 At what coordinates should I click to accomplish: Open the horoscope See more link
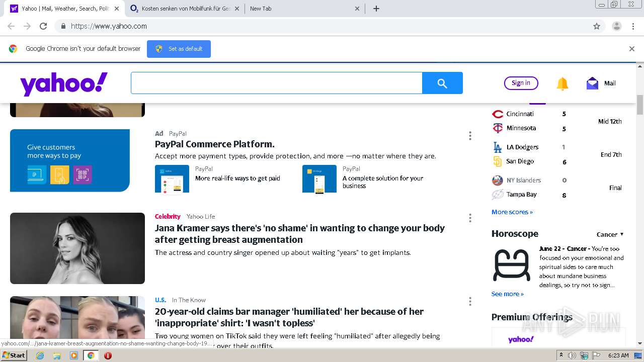(x=508, y=294)
